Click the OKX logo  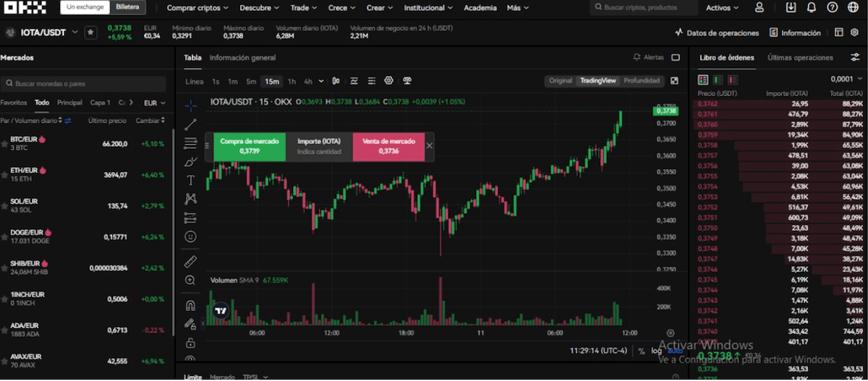[24, 7]
